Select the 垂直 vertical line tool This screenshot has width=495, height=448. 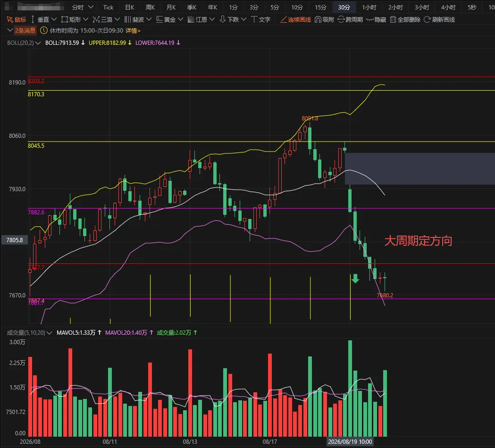coord(40,19)
